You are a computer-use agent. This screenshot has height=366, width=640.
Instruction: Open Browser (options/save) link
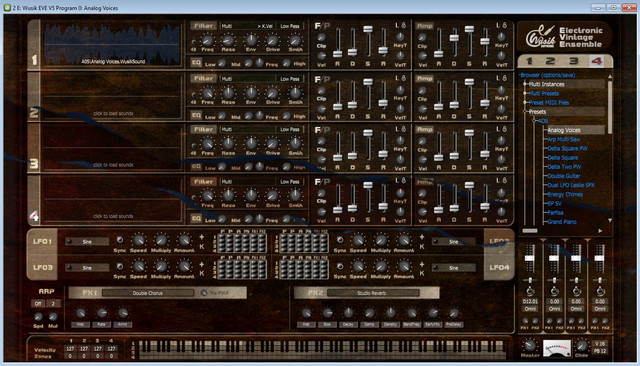[x=548, y=75]
